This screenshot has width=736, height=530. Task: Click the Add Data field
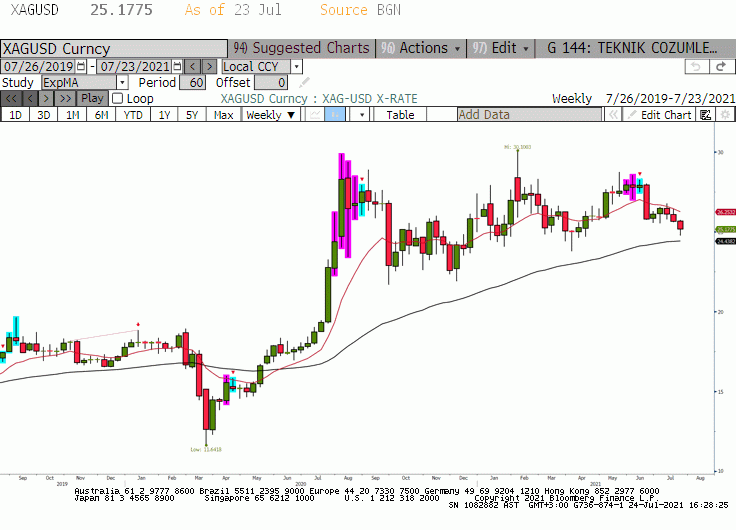pyautogui.click(x=529, y=115)
